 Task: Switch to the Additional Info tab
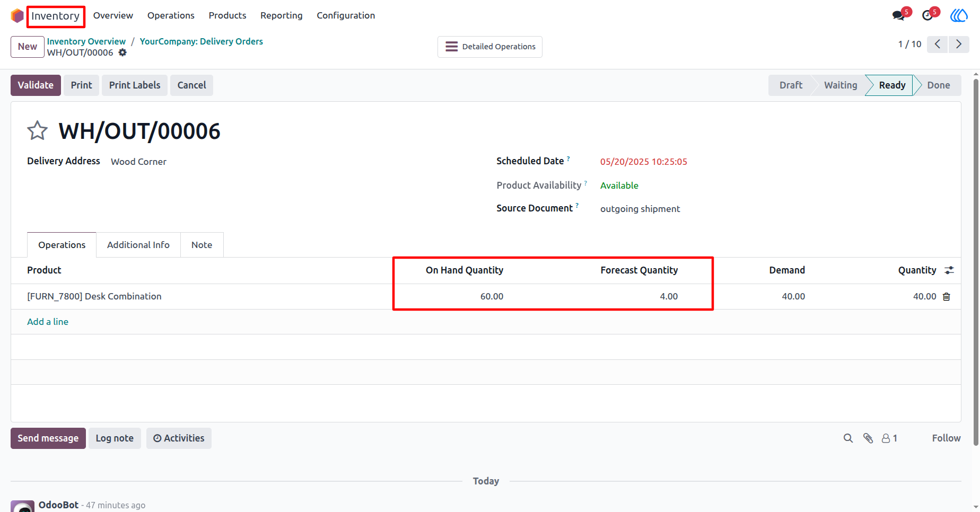tap(138, 245)
